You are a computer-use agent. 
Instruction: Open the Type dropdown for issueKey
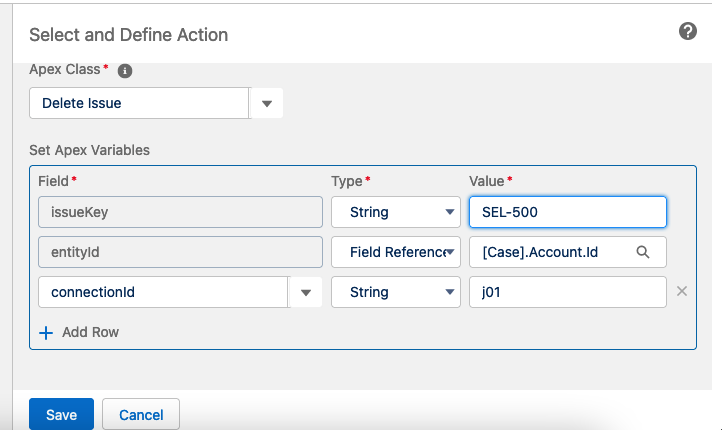(x=395, y=212)
